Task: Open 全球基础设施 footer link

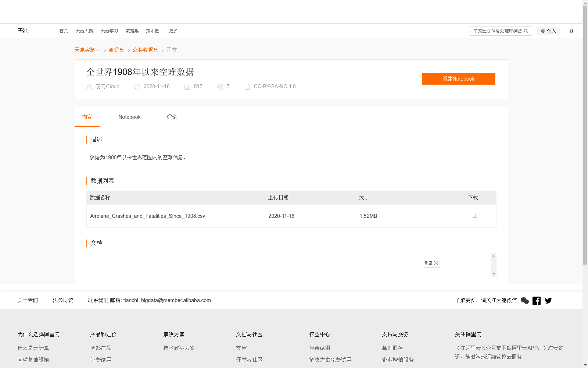Action: [33, 360]
